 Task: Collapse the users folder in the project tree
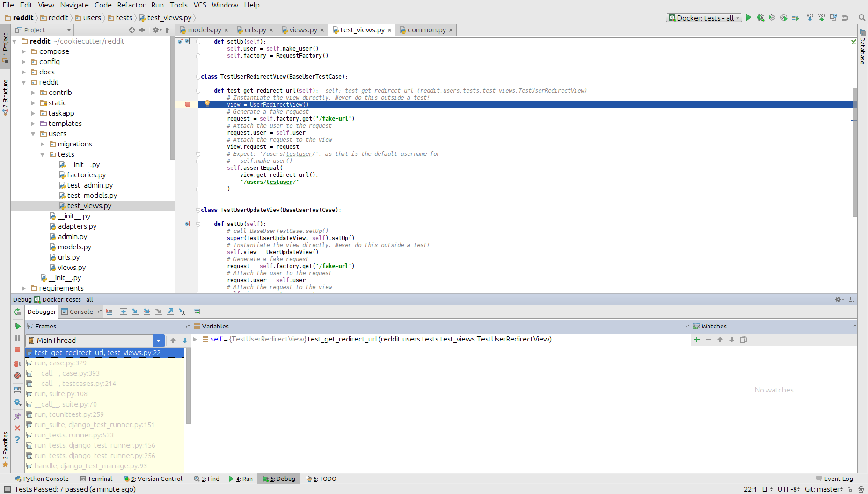coord(33,134)
